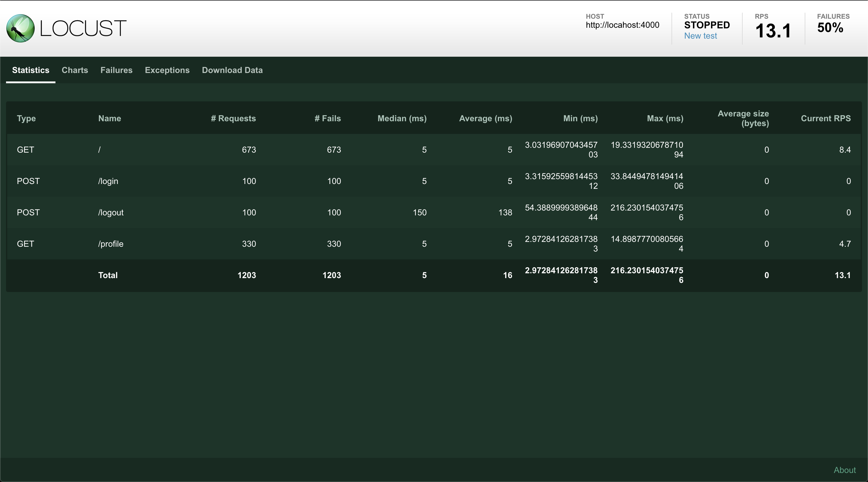Open the About link in footer
868x482 pixels.
(844, 470)
